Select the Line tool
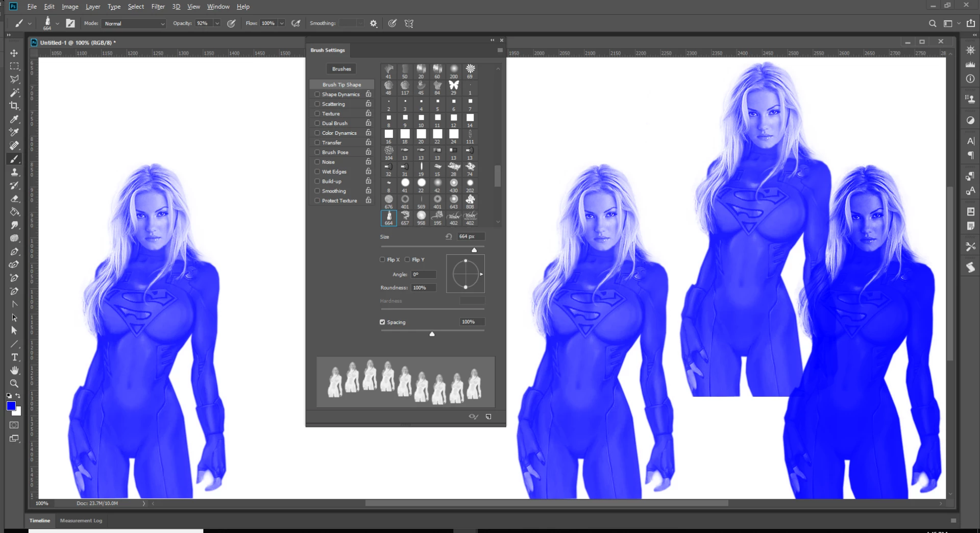The width and height of the screenshot is (980, 533). [14, 344]
